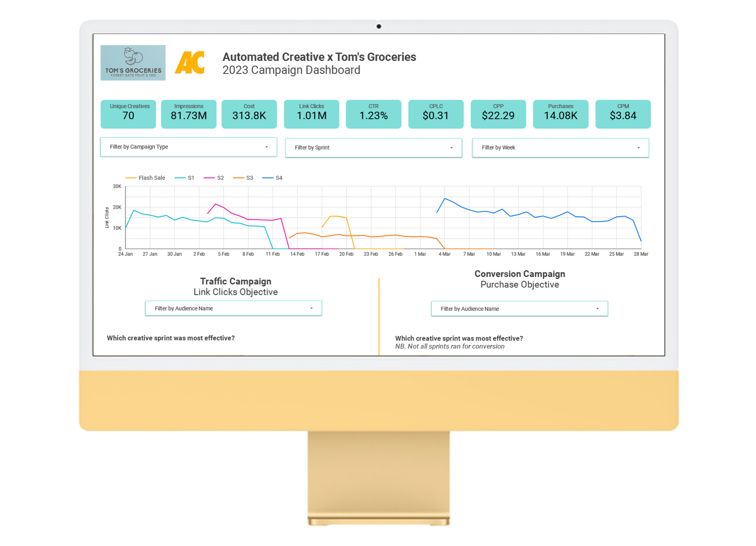Open the Filter by Week dropdown
This screenshot has height=546, width=756.
click(560, 148)
